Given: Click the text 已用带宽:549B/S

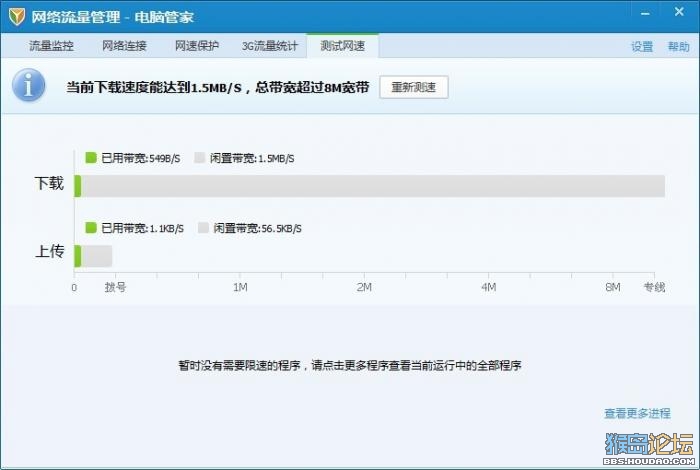Looking at the screenshot, I should click(141, 158).
